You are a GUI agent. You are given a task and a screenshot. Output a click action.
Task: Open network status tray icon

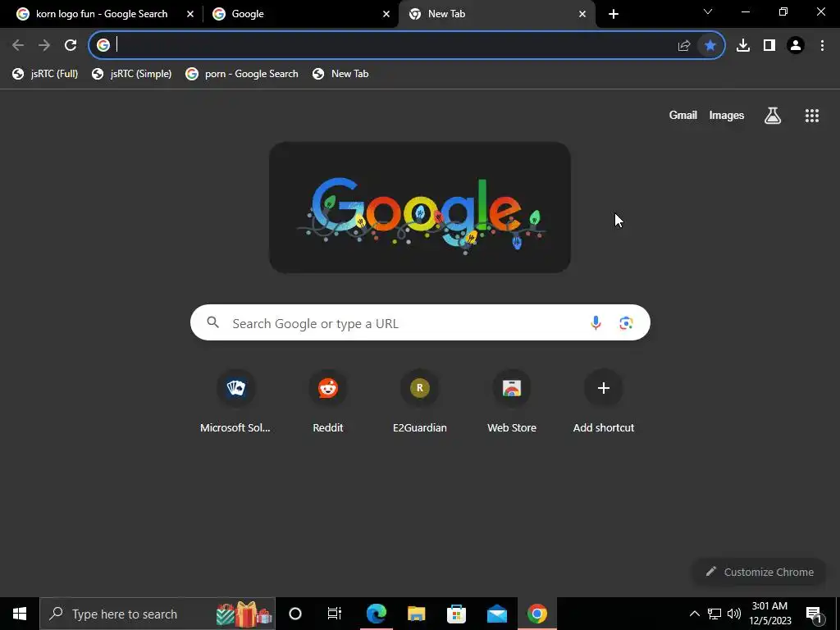(714, 614)
